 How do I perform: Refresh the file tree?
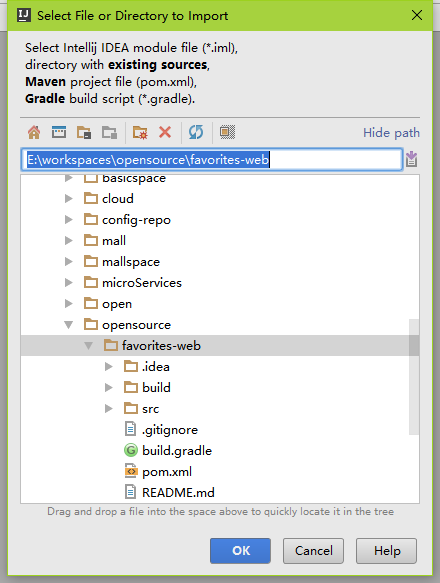196,132
